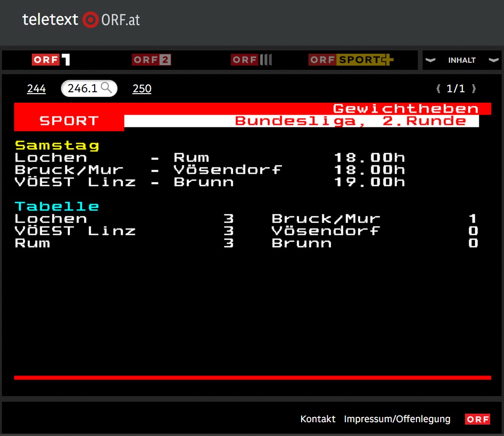
Task: Click the page number field showing 246.1
Action: 89,88
